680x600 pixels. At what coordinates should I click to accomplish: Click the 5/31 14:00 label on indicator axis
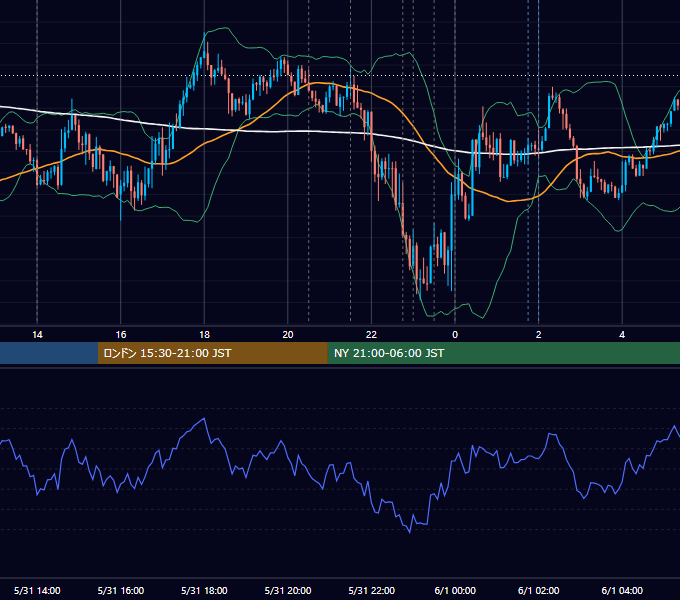click(37, 590)
